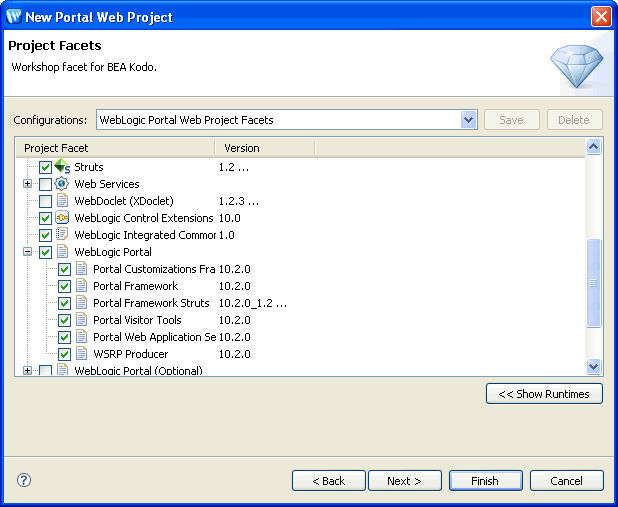Click the Struts facet icon
Screen dimensions: 618x507
pyautogui.click(x=62, y=166)
